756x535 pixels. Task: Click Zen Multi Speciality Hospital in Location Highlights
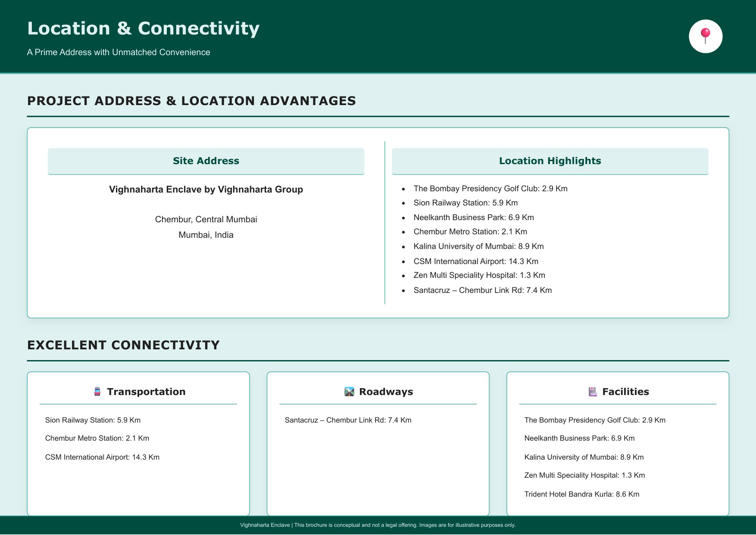[479, 275]
